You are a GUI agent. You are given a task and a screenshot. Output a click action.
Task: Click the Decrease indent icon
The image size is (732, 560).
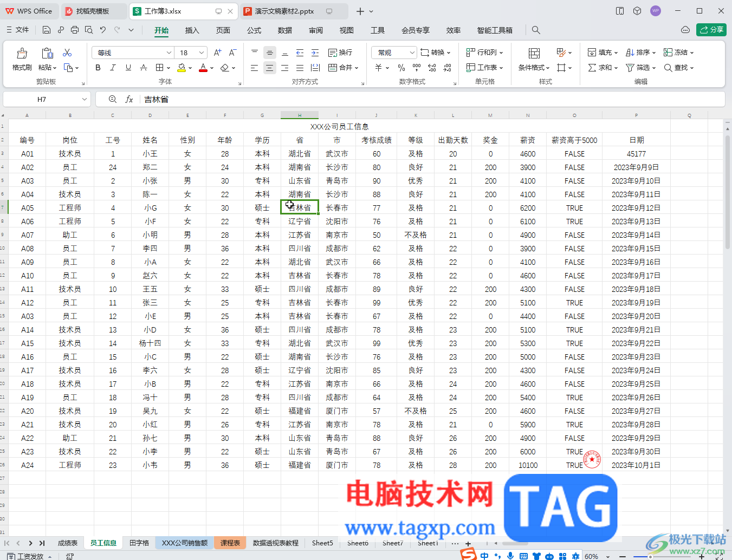(300, 53)
